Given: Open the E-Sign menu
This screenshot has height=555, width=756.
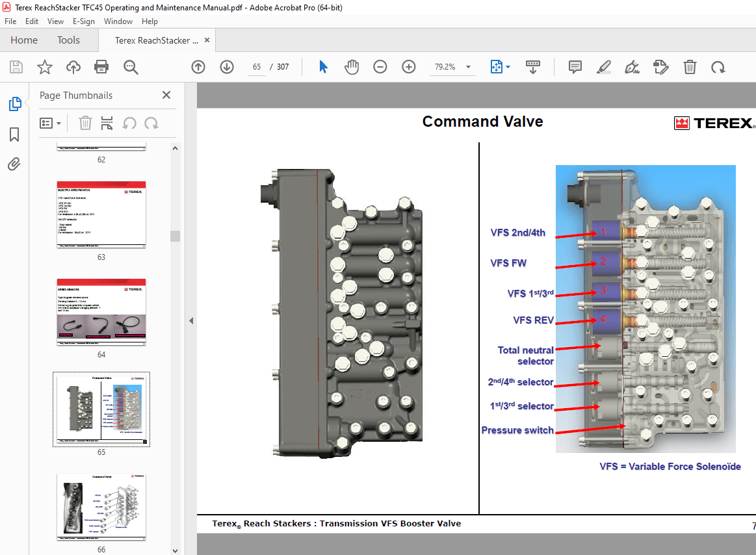Looking at the screenshot, I should 83,21.
